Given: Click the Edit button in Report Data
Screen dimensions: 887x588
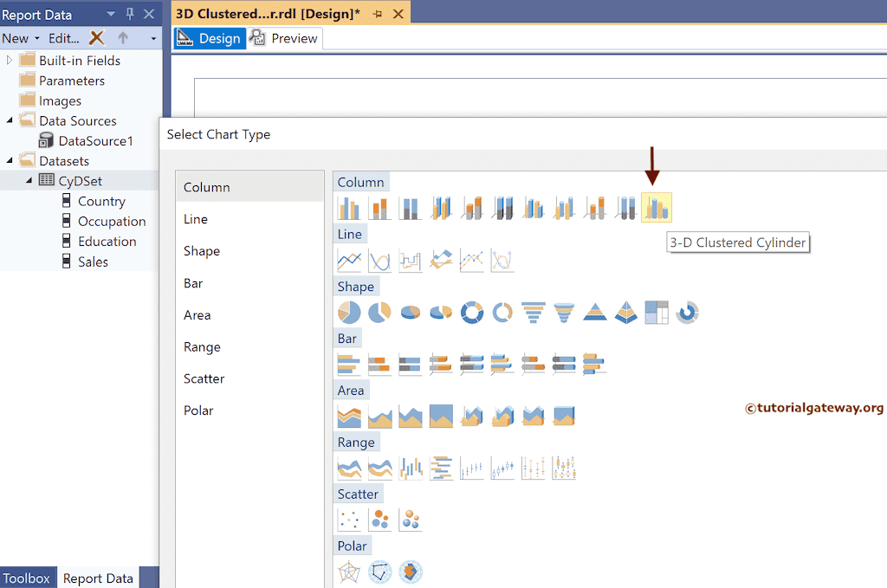Looking at the screenshot, I should click(64, 38).
